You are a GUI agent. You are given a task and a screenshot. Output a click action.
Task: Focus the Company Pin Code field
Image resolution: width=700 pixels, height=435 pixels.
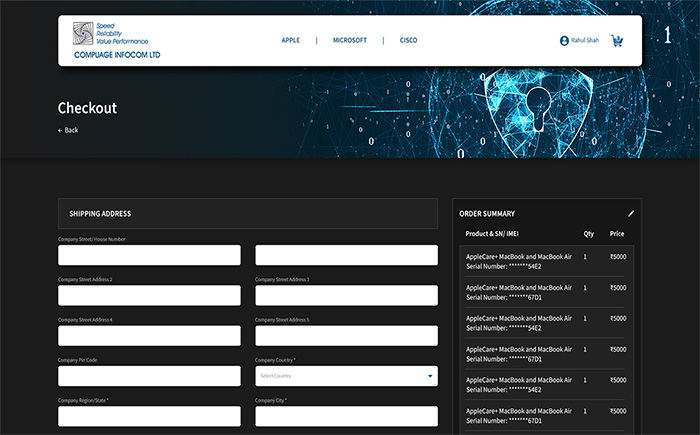[x=149, y=376]
